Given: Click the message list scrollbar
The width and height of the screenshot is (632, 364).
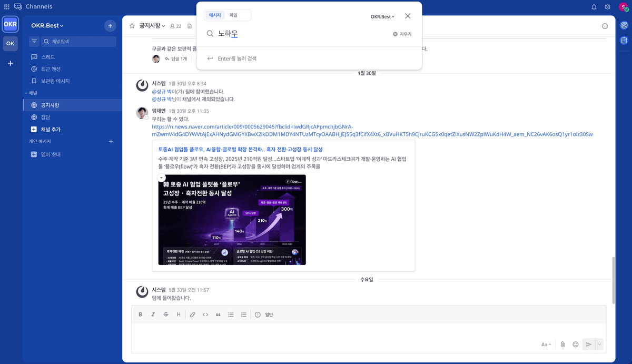Looking at the screenshot, I should (613, 281).
